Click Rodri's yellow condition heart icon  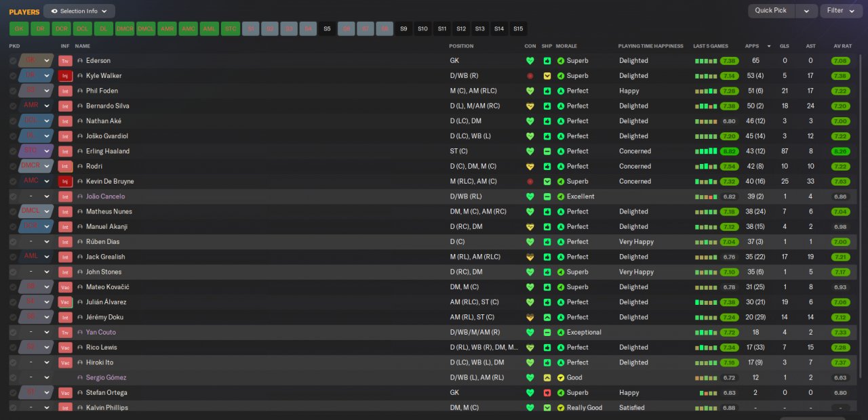[530, 167]
